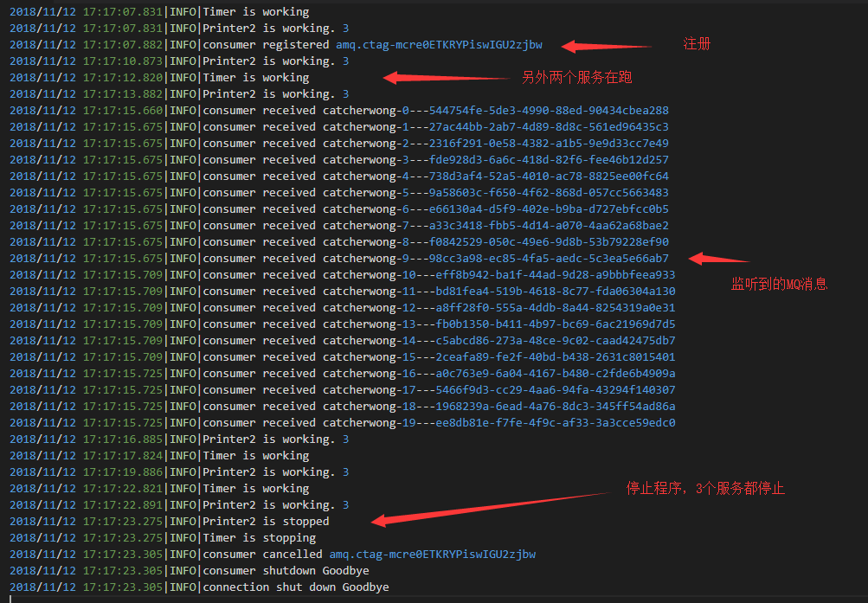Click the 'connection shut down Goodbye' log message

click(296, 587)
